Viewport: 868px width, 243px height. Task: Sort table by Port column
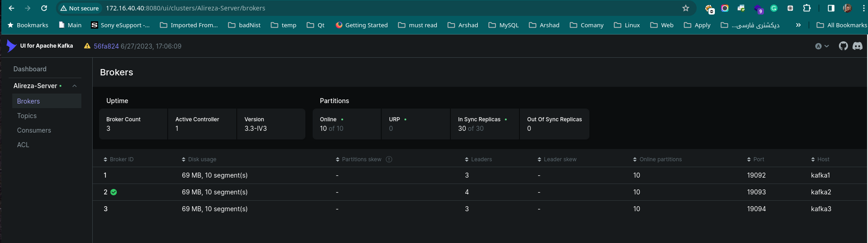click(755, 159)
